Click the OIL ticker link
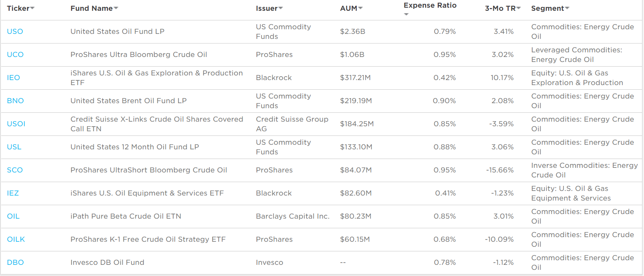The width and height of the screenshot is (644, 276). (13, 216)
